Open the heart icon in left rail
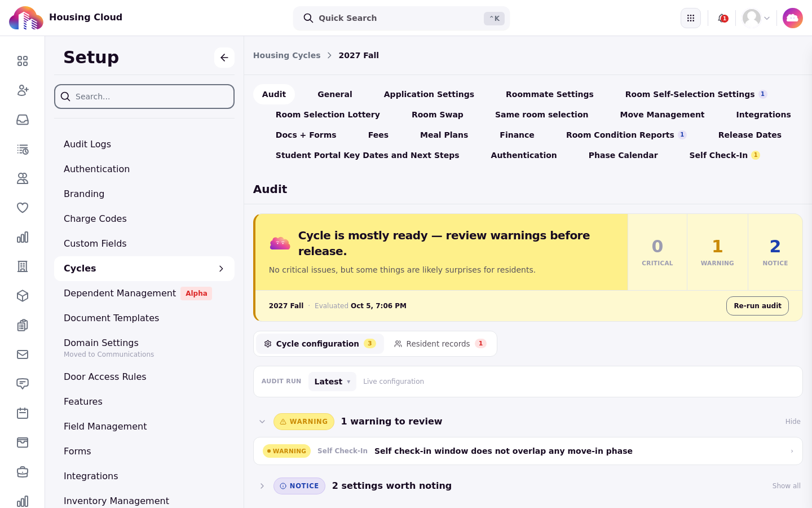Screen dimensions: 812x508 tap(23, 208)
